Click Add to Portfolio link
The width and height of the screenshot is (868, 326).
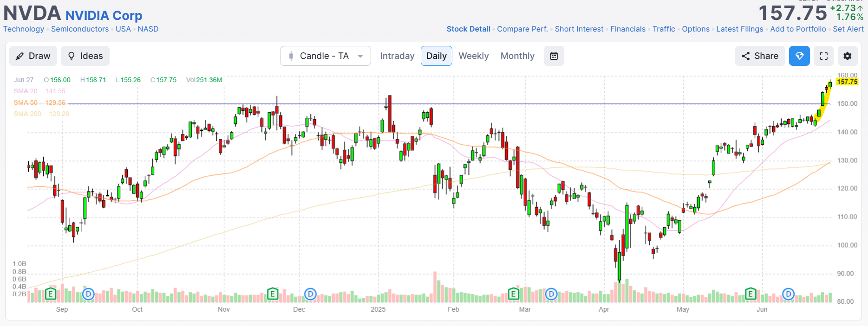point(798,29)
